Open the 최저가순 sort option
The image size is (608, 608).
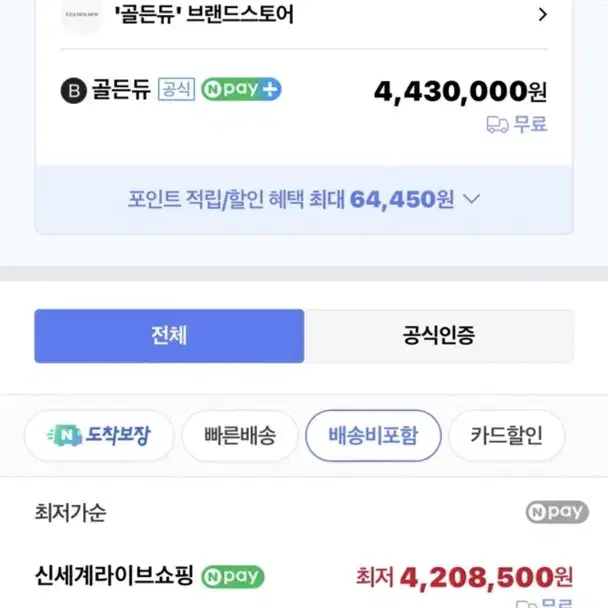pyautogui.click(x=70, y=513)
